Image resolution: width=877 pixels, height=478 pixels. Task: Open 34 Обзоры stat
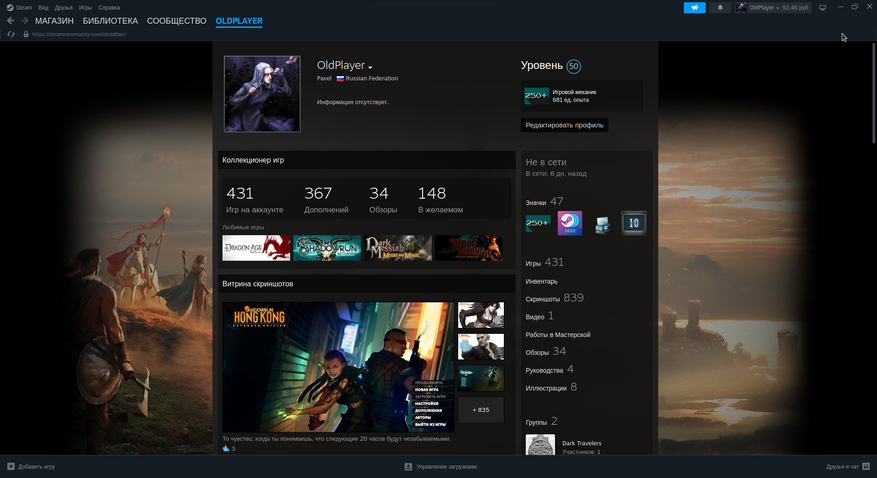[383, 200]
